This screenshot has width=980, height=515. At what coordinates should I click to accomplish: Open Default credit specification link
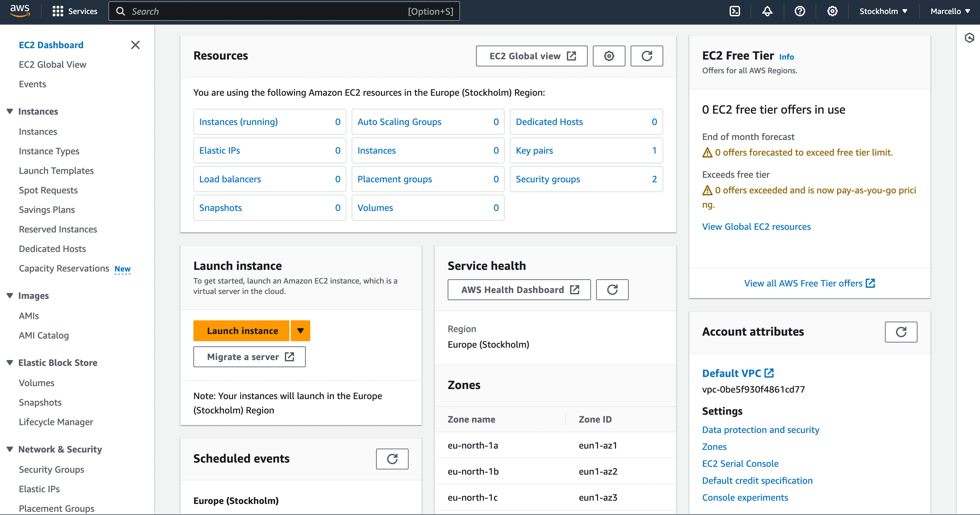[757, 481]
